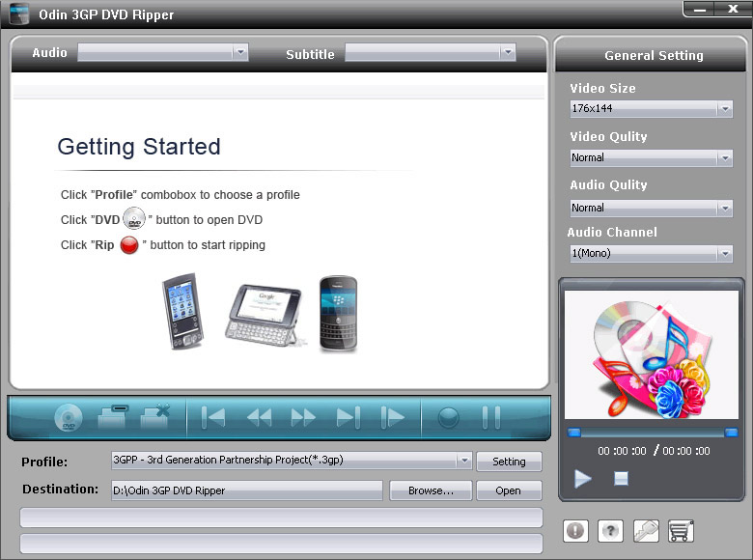Viewport: 753px width, 560px height.
Task: Close the Odin 3GP DVD Ripper window
Action: coord(733,9)
